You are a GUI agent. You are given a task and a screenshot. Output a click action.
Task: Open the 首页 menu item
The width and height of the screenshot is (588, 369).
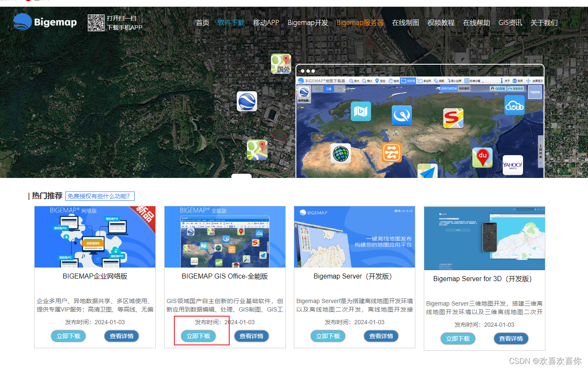[x=203, y=23]
